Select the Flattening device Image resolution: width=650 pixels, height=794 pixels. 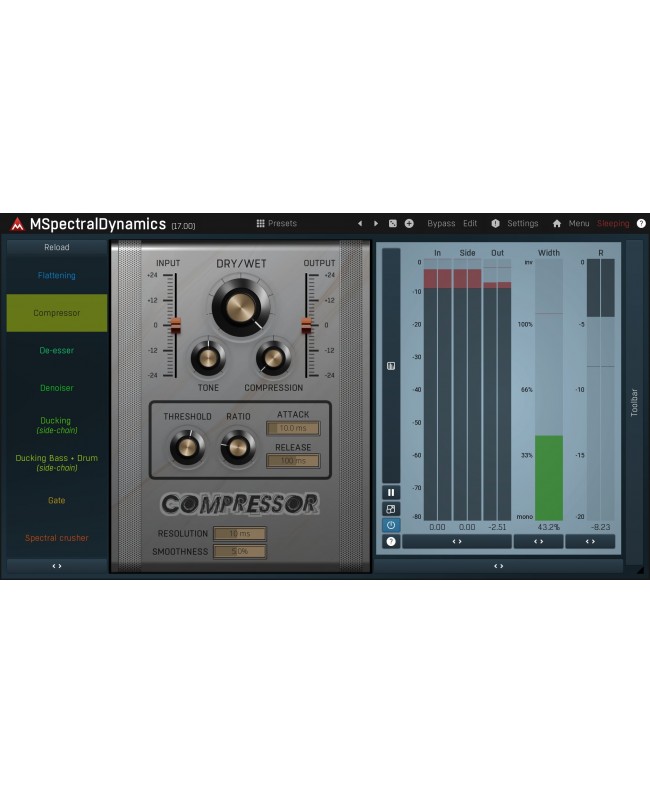point(57,275)
